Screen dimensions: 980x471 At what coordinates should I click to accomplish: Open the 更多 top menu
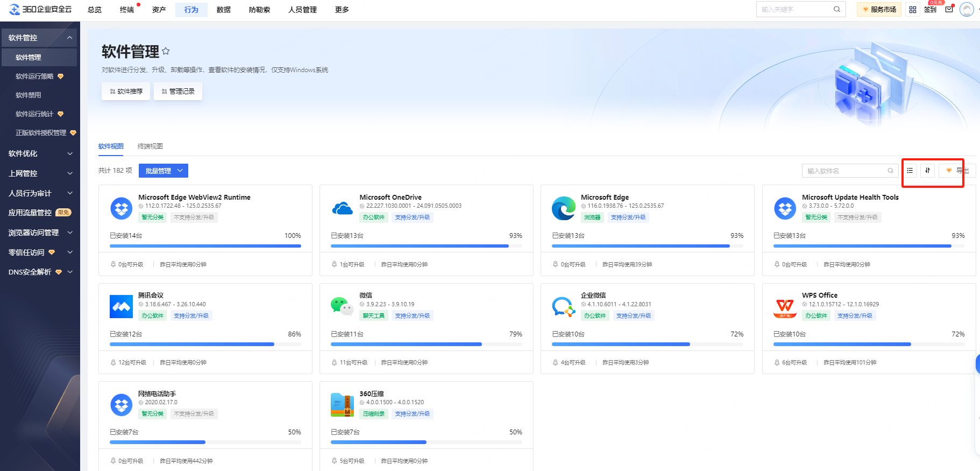click(x=342, y=10)
